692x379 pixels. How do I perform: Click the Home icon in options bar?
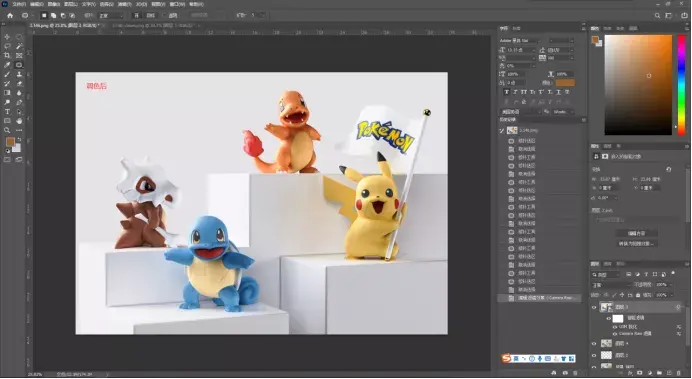pyautogui.click(x=10, y=15)
